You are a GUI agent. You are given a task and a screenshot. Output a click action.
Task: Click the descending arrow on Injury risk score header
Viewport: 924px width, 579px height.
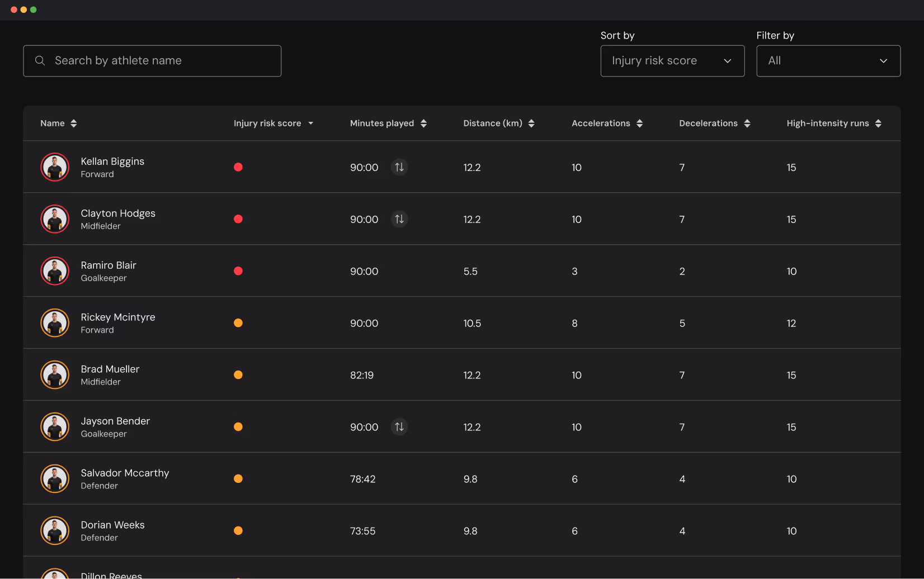pos(312,123)
